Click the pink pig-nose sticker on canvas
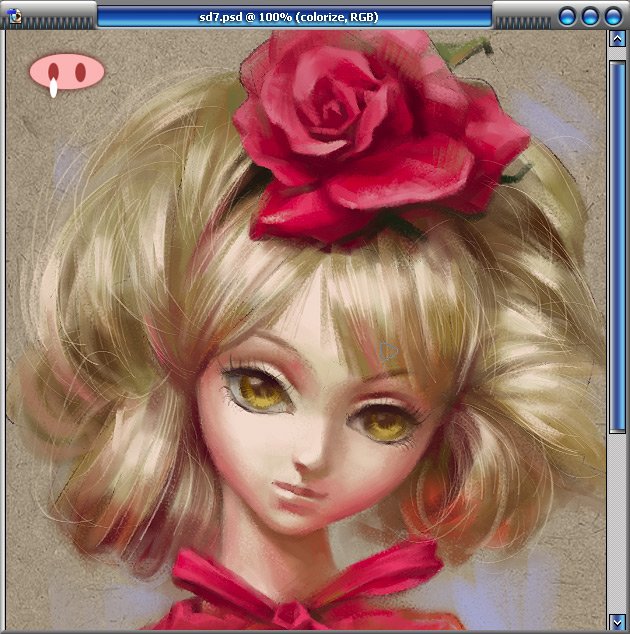Viewport: 630px width, 634px height. point(67,75)
